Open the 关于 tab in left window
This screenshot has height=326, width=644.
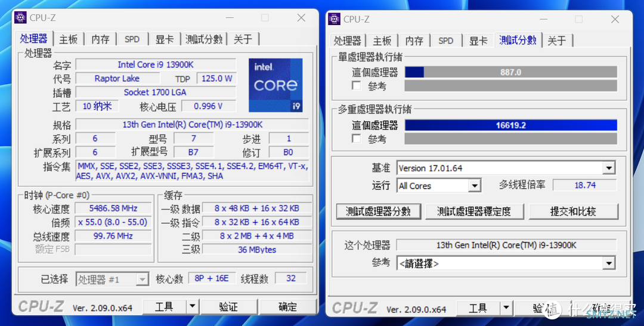243,39
